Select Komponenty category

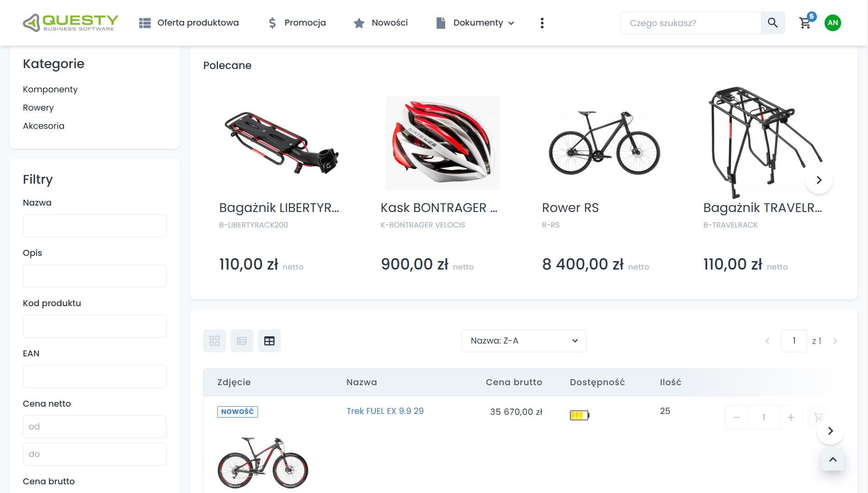click(x=50, y=89)
